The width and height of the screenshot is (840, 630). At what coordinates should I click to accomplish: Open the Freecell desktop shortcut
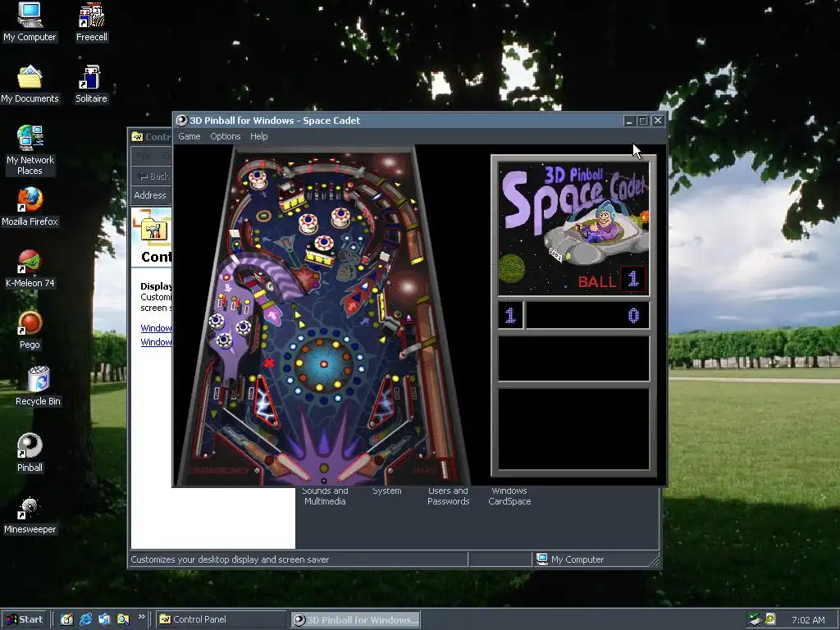[x=92, y=22]
